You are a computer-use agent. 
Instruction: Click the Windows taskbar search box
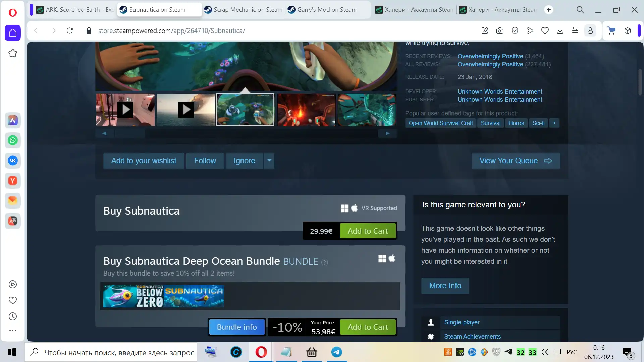(x=111, y=352)
